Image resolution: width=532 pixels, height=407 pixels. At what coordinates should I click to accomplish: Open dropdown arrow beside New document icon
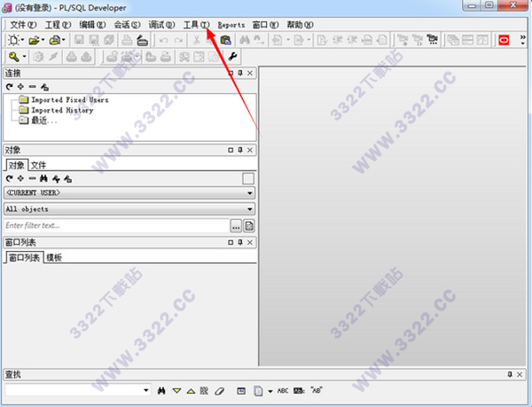coord(23,41)
